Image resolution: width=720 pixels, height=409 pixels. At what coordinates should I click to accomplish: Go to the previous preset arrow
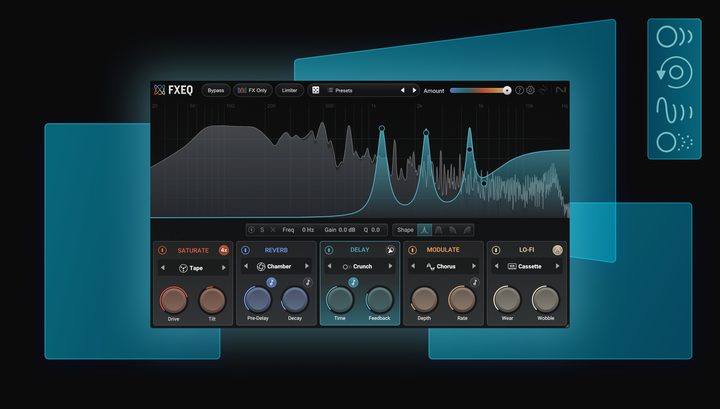(403, 90)
